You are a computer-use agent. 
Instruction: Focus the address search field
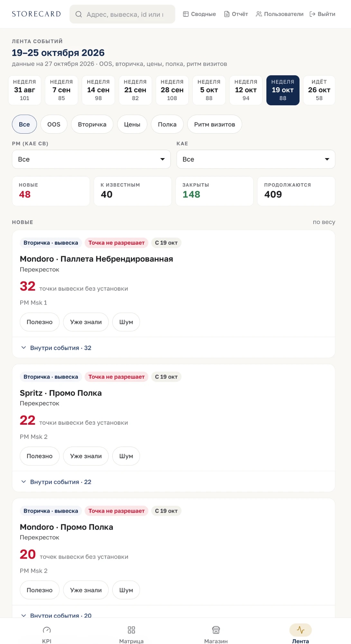tap(122, 14)
